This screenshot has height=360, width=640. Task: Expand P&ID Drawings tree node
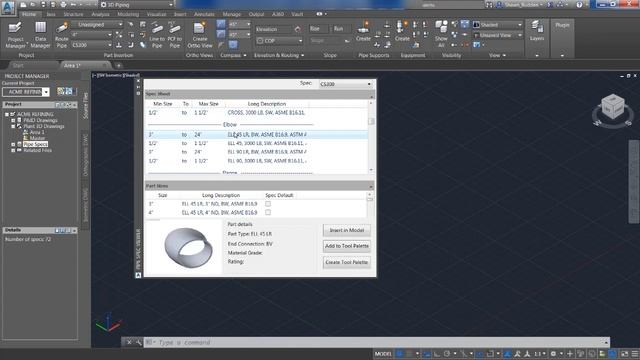tap(13, 120)
